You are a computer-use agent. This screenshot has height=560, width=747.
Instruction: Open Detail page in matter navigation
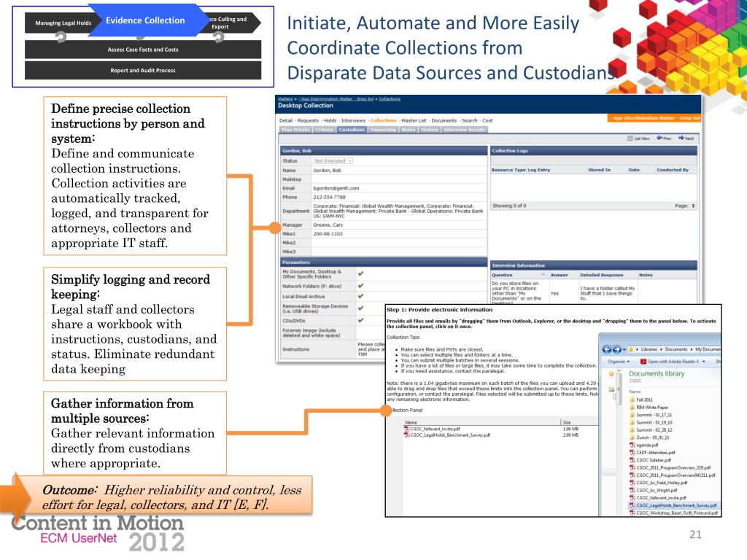click(x=286, y=120)
